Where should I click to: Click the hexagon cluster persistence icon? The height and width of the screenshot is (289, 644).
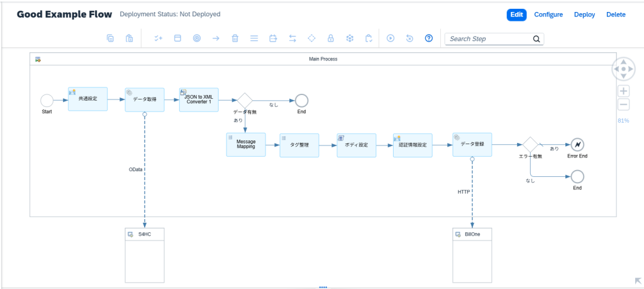point(350,38)
